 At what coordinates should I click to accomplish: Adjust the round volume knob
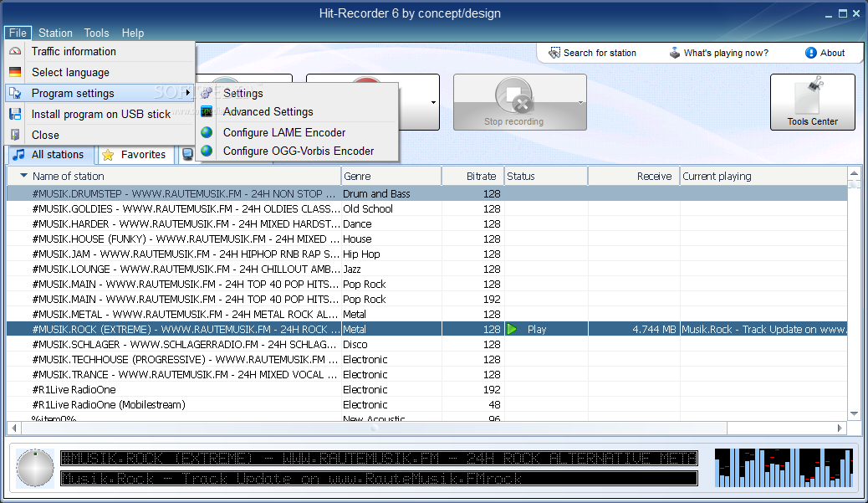35,468
